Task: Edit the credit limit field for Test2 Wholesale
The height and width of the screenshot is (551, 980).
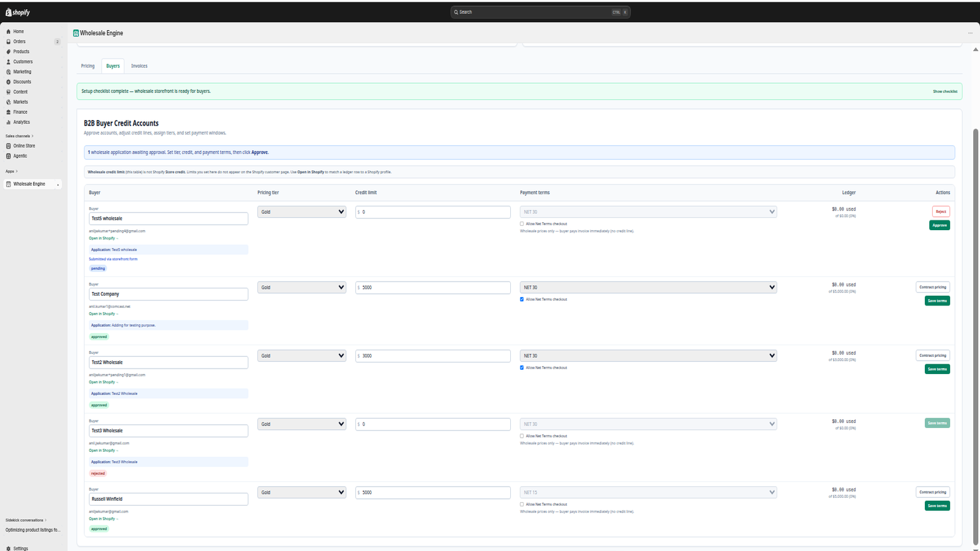Action: [433, 356]
